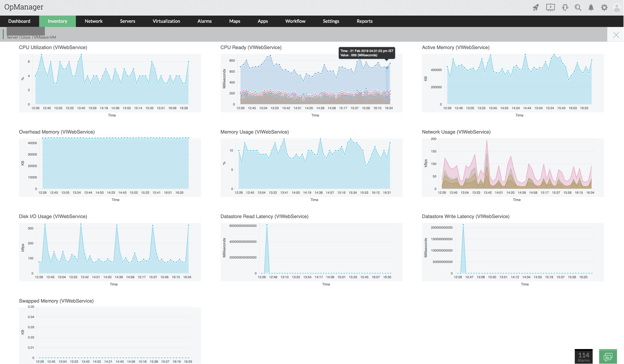Open the notifications bell
Viewport: 624px width, 364px height.
[591, 7]
